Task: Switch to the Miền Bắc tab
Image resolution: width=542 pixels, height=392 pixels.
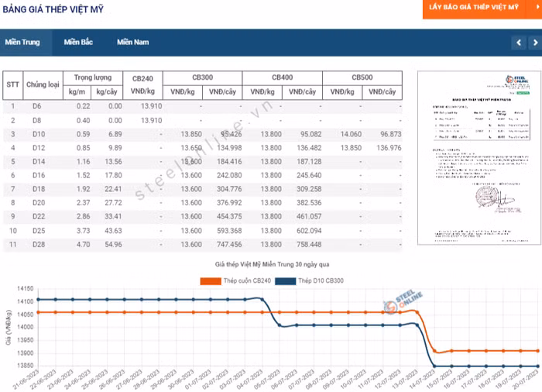Action: (x=78, y=42)
